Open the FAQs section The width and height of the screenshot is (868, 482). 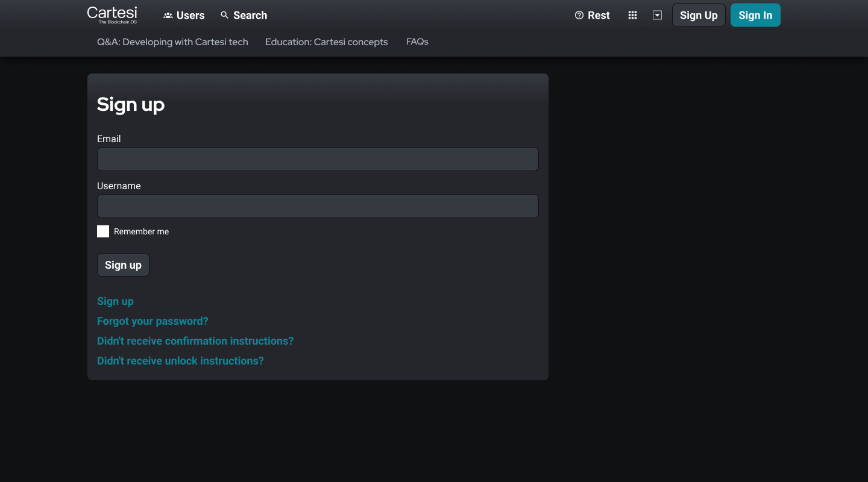(x=417, y=42)
